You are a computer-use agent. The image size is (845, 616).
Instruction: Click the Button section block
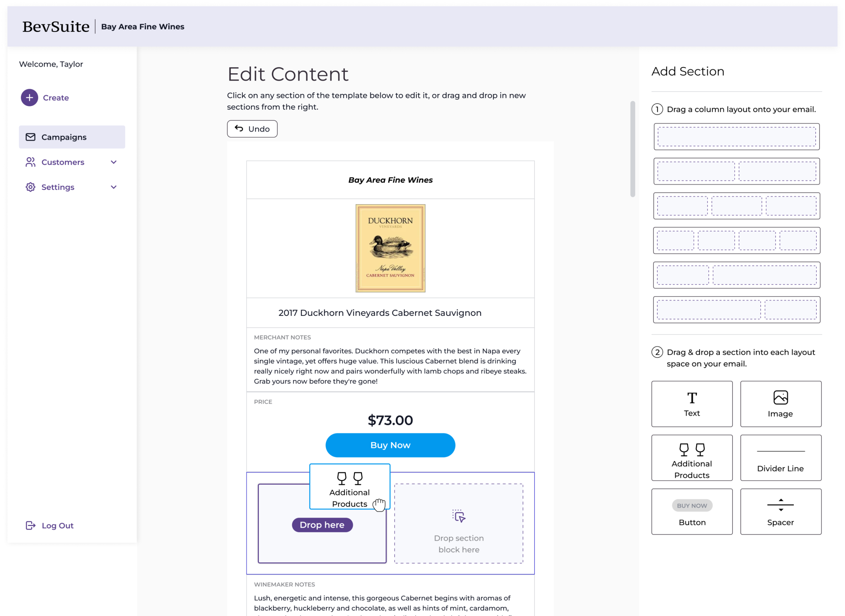coord(692,511)
